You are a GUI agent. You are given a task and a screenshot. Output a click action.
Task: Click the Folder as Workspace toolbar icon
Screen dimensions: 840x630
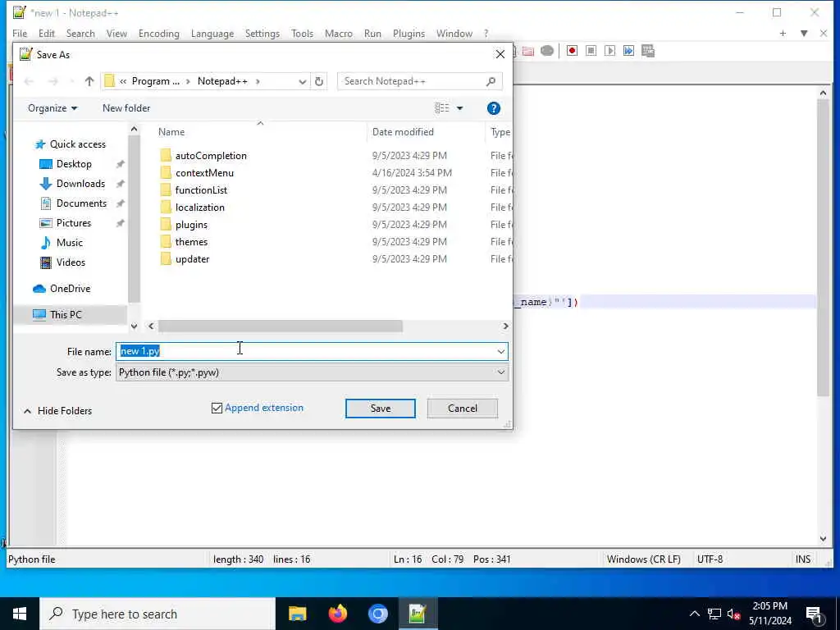click(528, 50)
